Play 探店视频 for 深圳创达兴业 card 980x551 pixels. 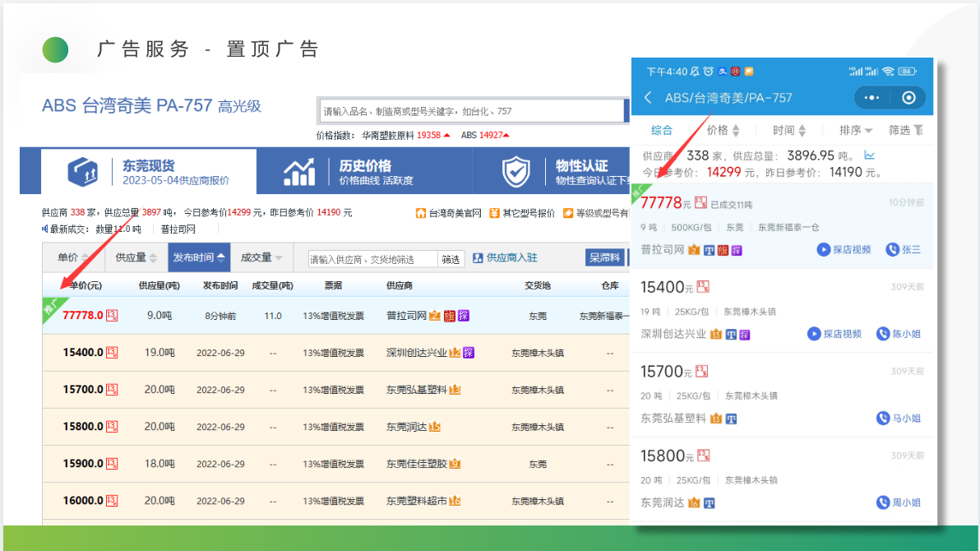click(834, 334)
